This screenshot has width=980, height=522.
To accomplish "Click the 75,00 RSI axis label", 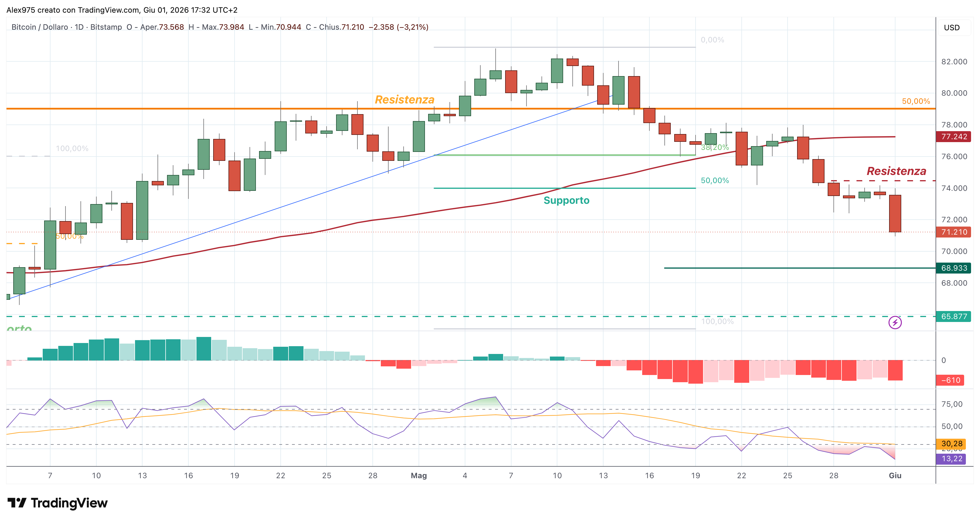I will (x=951, y=404).
